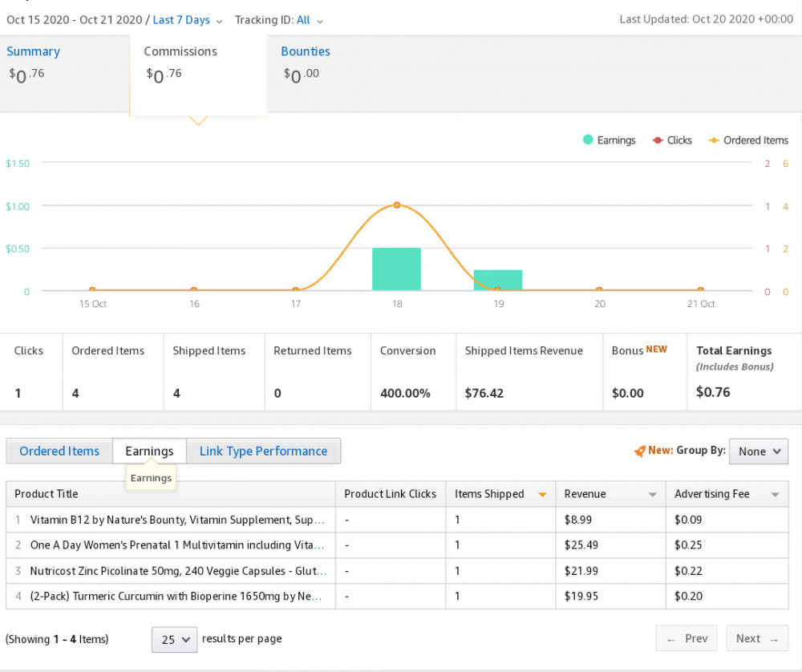Screen dimensions: 802x672
Task: Click the earnings bar for Oct 18
Action: click(396, 269)
